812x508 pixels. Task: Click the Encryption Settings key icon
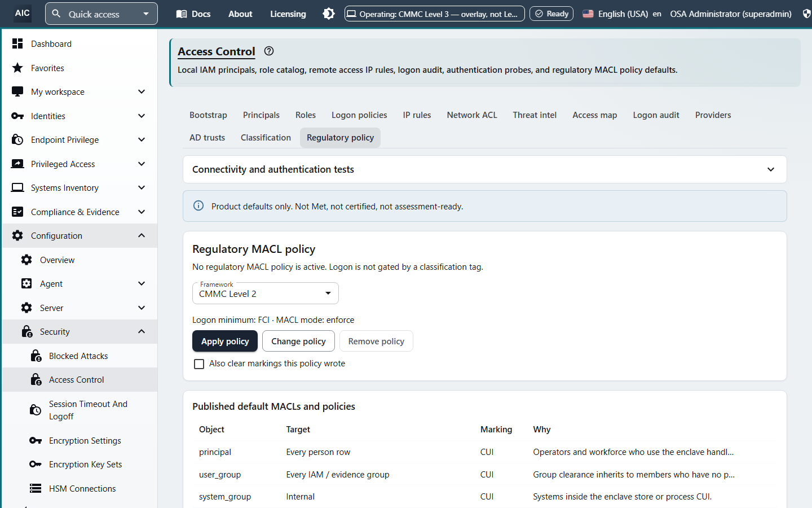(36, 440)
